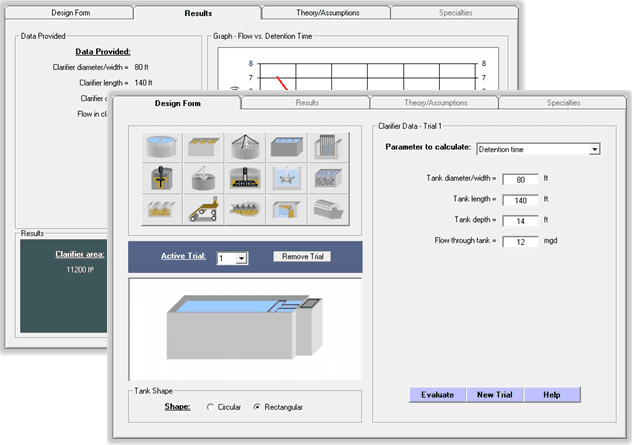
Task: Select the Rectangular tank shape option
Action: [x=258, y=407]
